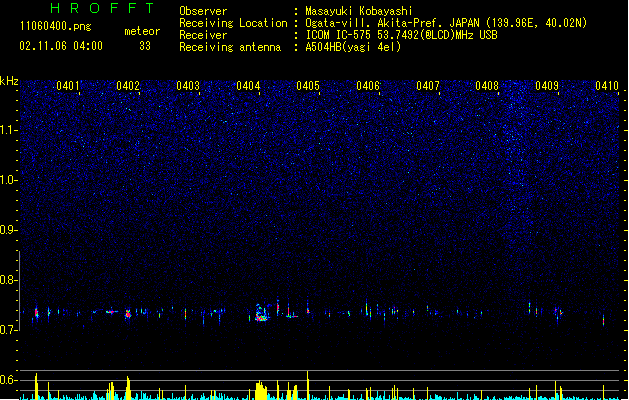Click the 1.0 kHz axis label
This screenshot has height=400, width=629.
8,180
